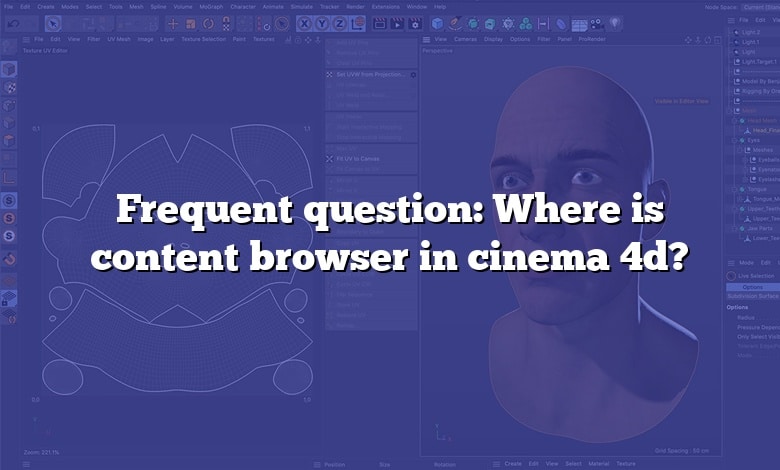Open the MoGraph menu

pos(211,7)
